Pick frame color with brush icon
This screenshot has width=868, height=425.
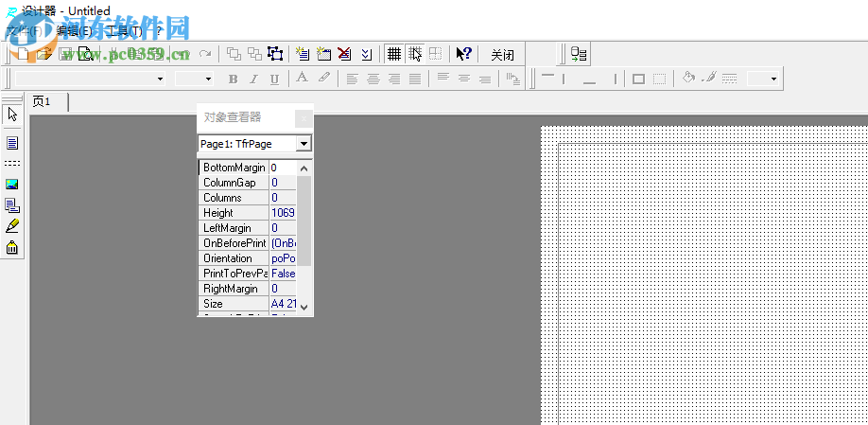click(708, 79)
